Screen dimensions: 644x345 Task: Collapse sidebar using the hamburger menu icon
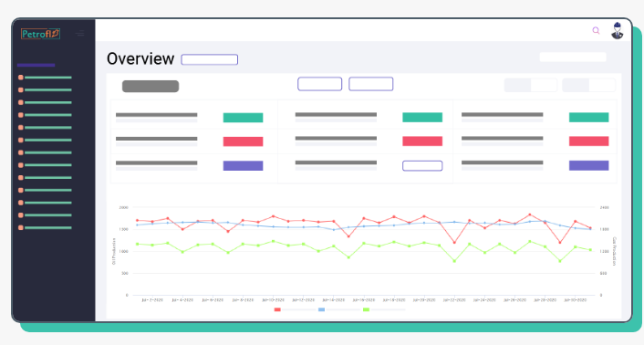click(x=80, y=33)
